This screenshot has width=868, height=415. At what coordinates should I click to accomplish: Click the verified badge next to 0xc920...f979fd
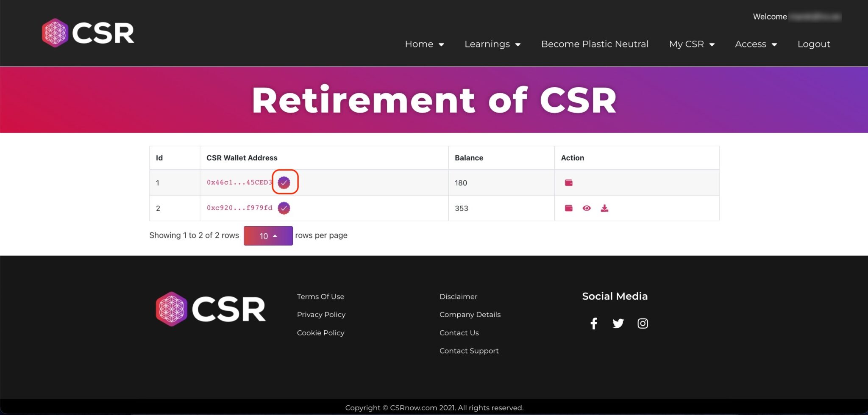coord(284,208)
